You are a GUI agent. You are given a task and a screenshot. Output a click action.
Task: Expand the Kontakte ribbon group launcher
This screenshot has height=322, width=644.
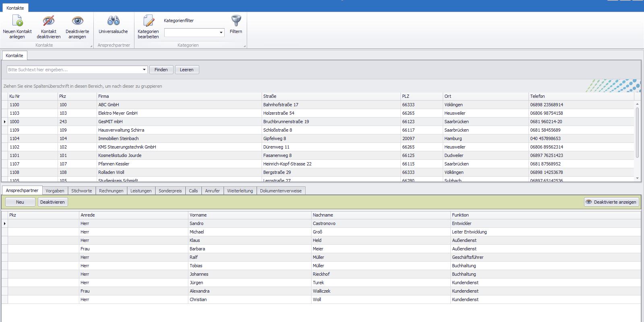(91, 46)
